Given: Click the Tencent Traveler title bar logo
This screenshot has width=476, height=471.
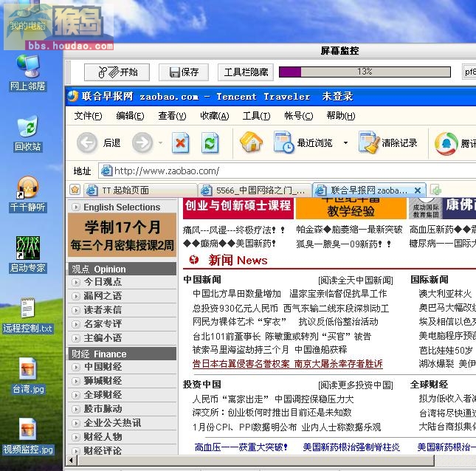Looking at the screenshot, I should 73,96.
